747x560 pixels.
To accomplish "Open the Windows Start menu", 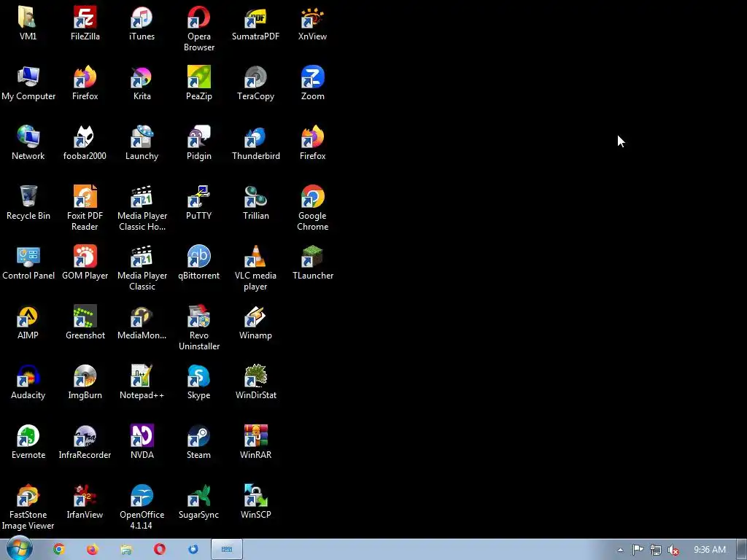I will coord(19,549).
